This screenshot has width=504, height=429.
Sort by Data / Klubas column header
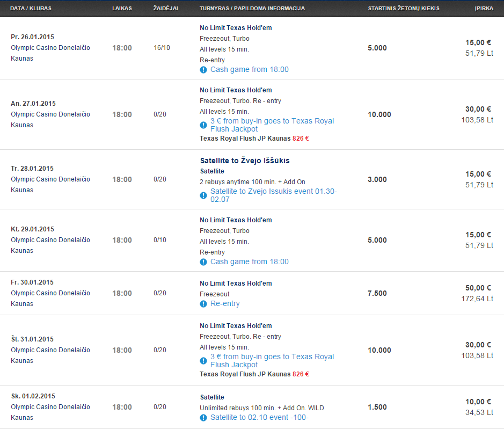(x=31, y=9)
